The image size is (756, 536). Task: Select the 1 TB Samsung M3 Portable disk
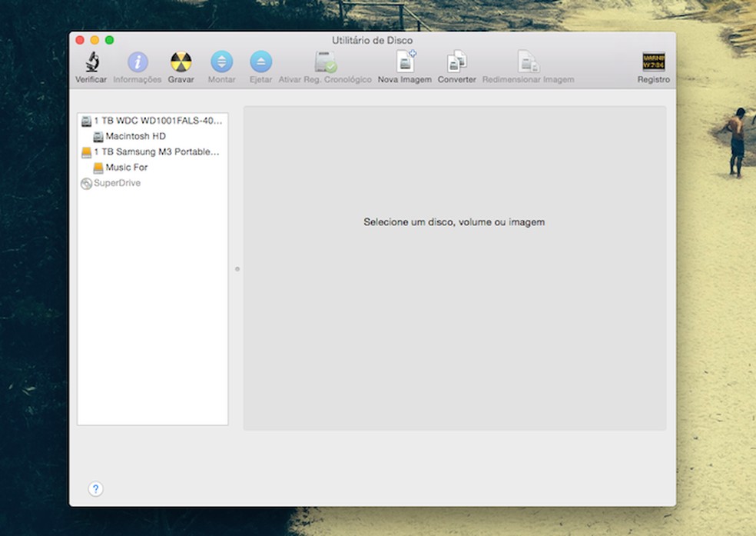(156, 152)
